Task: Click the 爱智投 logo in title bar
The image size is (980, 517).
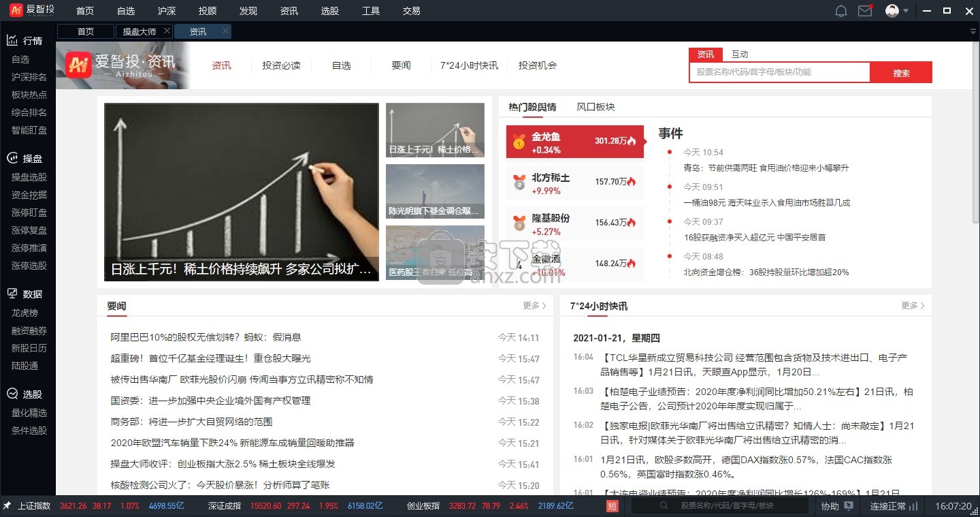Action: pyautogui.click(x=32, y=10)
